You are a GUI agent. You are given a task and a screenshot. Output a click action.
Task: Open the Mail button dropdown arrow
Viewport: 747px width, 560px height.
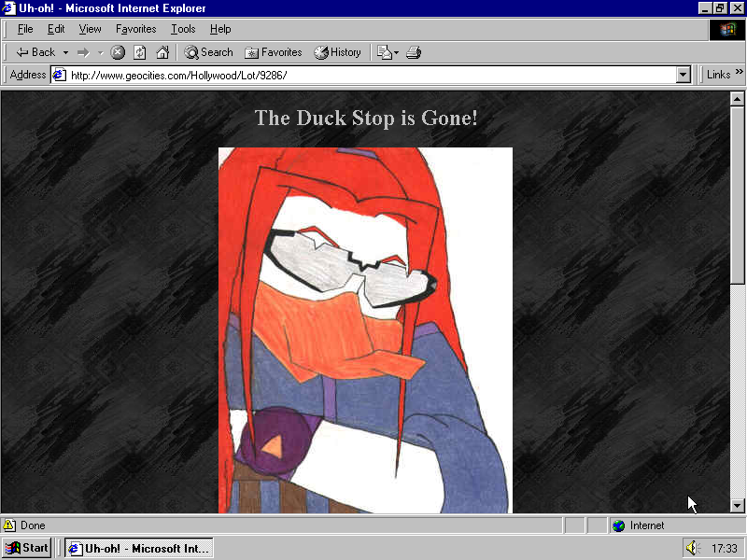pyautogui.click(x=396, y=52)
